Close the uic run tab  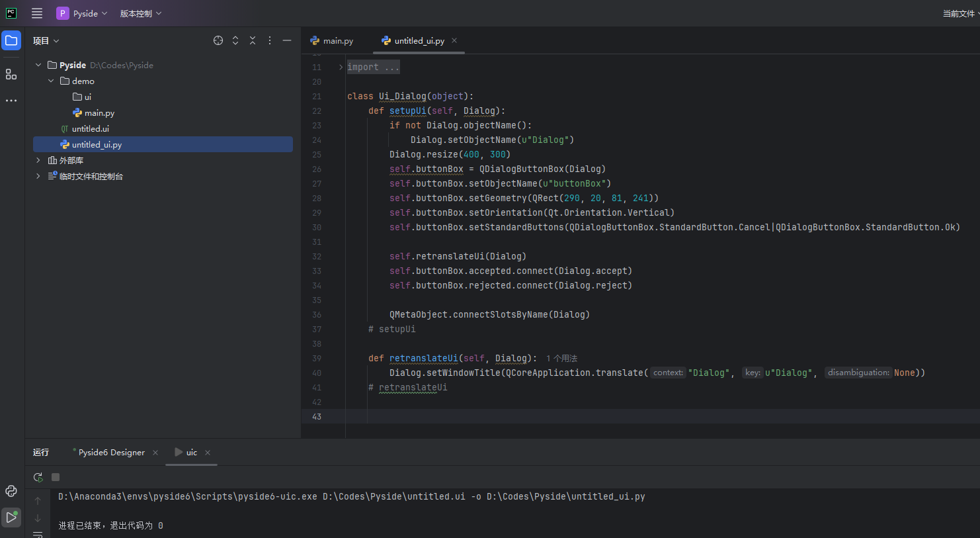208,453
